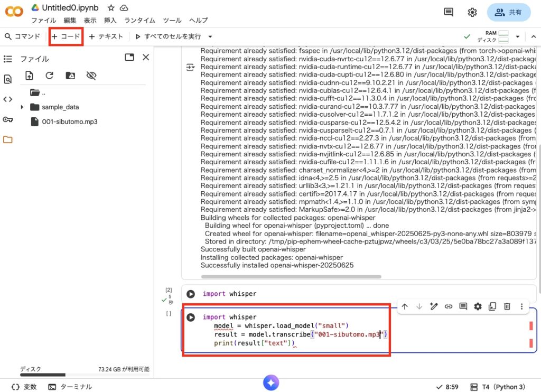This screenshot has height=392, width=541.
Task: Delete the current cell using trash icon
Action: (x=507, y=306)
